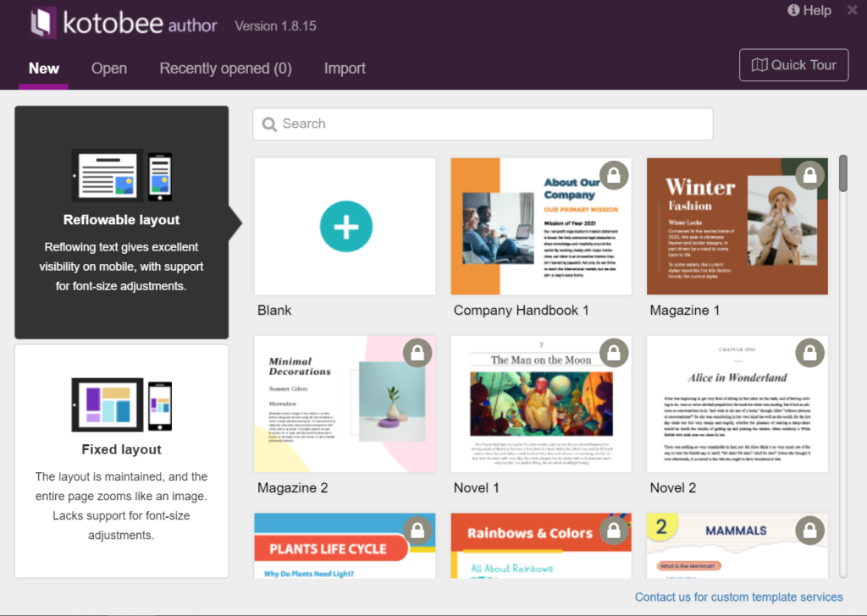Click inside the Search templates field
867x616 pixels.
[x=483, y=124]
